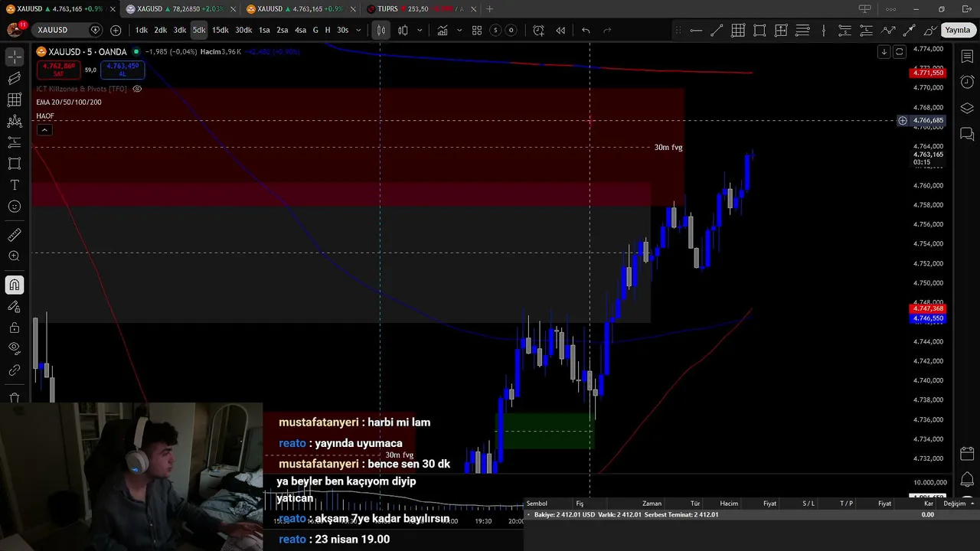This screenshot has width=980, height=551.
Task: Pick the horizontal line favorite tool
Action: pos(696,30)
